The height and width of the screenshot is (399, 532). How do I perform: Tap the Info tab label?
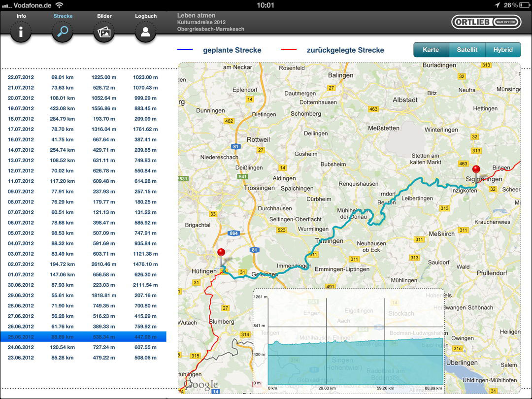[21, 16]
